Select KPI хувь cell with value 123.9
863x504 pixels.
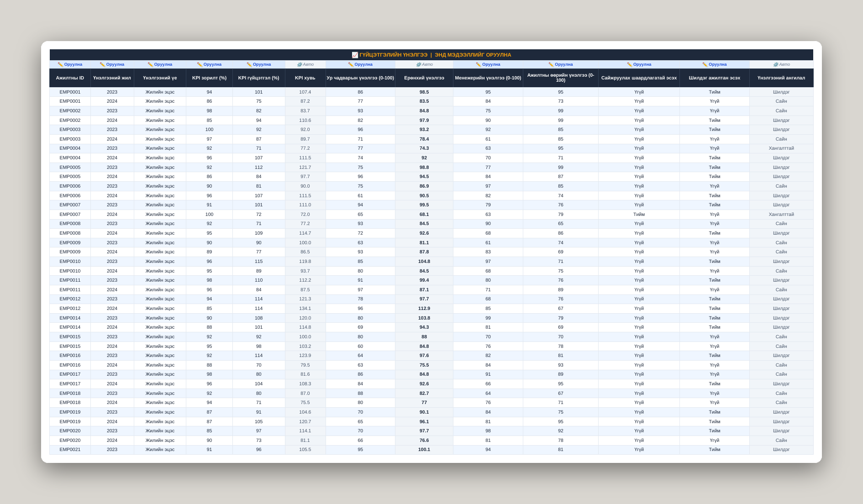click(x=305, y=356)
